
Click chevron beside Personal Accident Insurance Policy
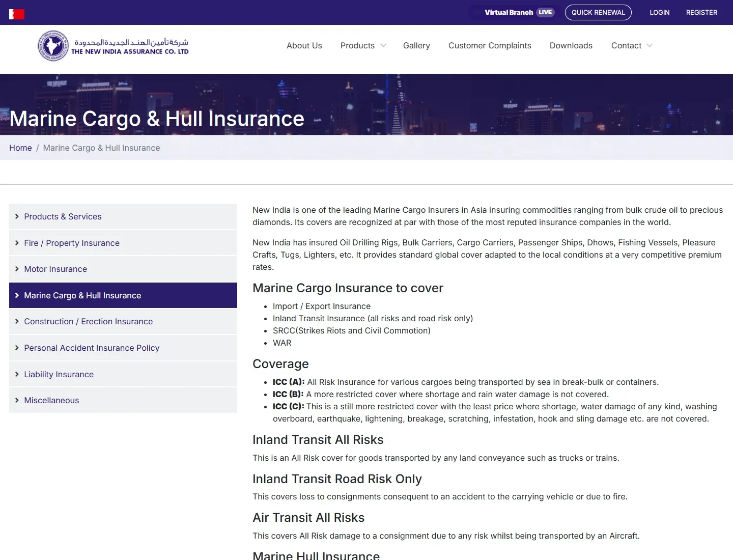coord(17,348)
